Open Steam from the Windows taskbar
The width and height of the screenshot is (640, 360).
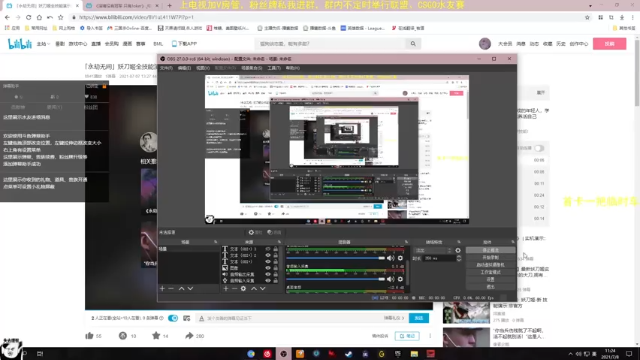[348, 354]
